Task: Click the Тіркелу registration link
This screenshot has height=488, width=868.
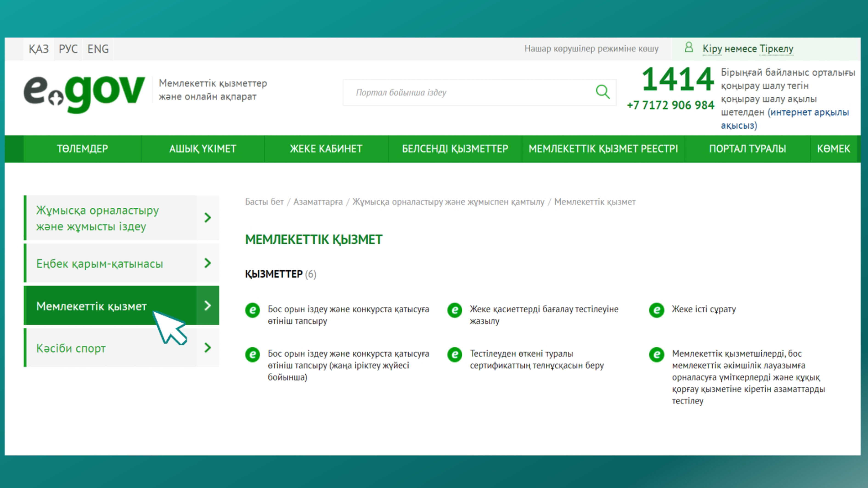Action: 776,49
